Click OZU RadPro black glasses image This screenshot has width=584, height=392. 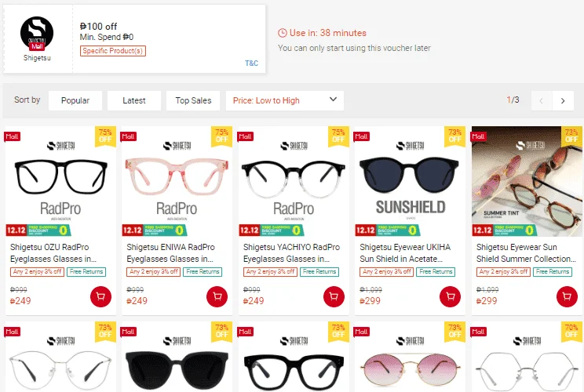click(x=60, y=181)
